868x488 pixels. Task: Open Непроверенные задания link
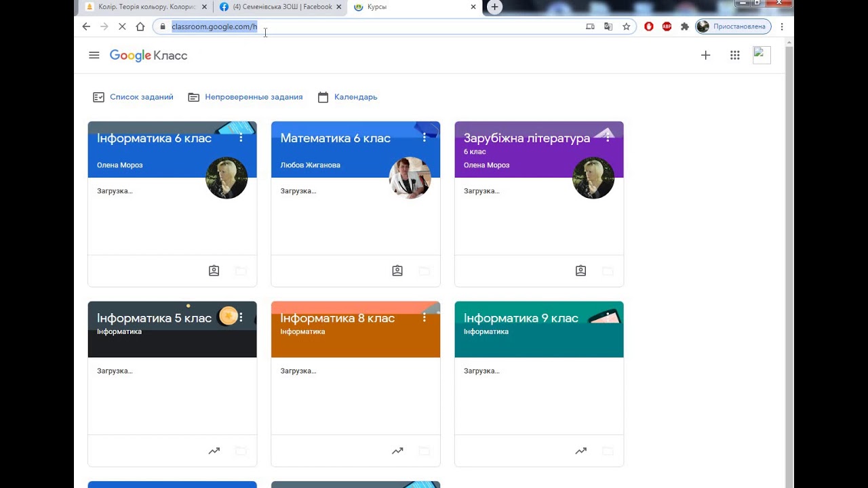(245, 97)
